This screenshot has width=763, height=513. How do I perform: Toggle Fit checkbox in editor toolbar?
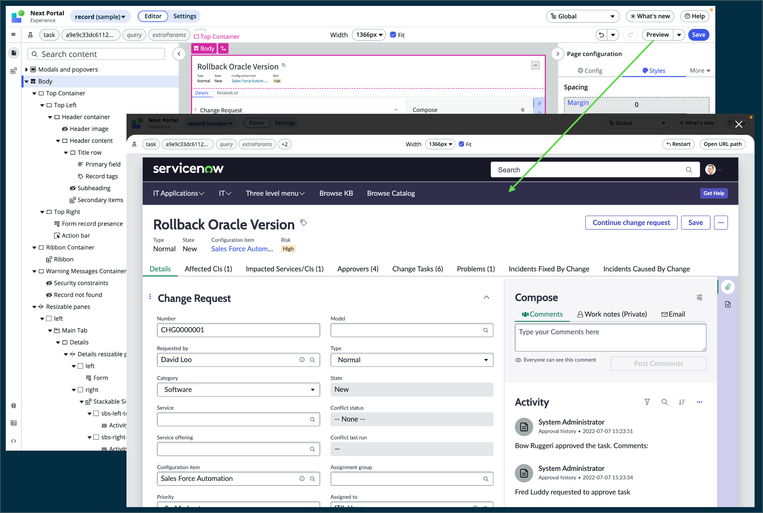click(393, 35)
